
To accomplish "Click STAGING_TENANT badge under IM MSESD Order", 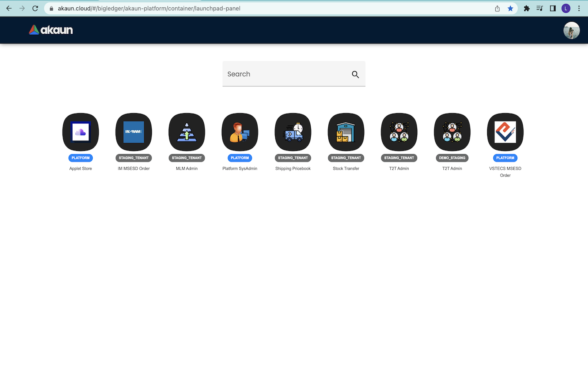I will click(134, 158).
